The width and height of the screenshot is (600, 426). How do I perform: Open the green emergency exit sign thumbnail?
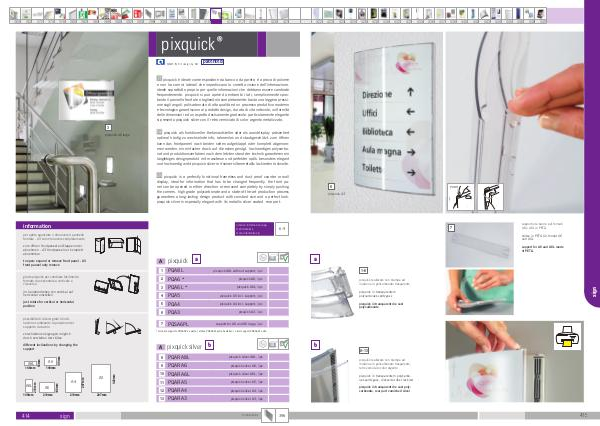82,15
